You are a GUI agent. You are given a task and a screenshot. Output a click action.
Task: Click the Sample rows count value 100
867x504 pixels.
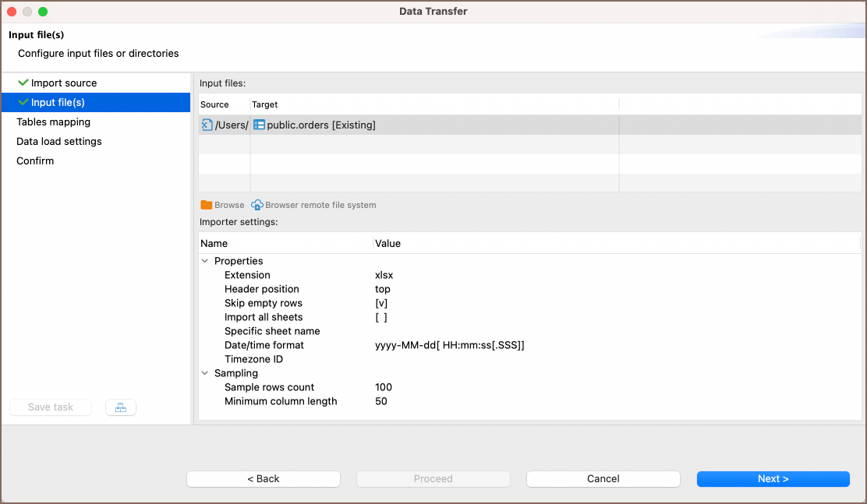pyautogui.click(x=384, y=387)
